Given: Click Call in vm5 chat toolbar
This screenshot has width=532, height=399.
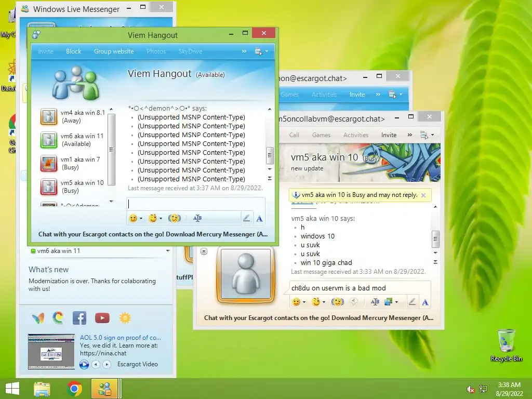Looking at the screenshot, I should (x=294, y=135).
